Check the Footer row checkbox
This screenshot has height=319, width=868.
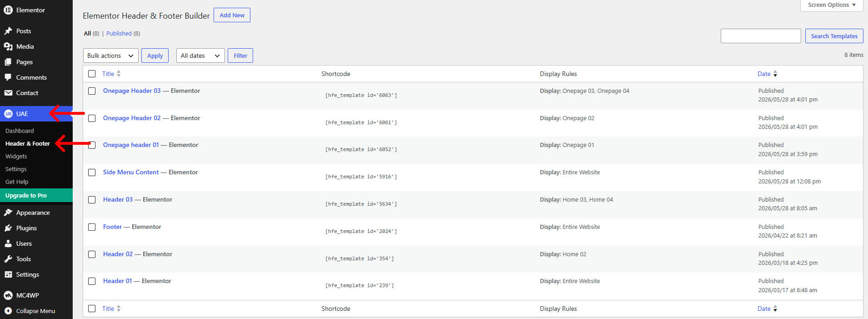(x=92, y=227)
